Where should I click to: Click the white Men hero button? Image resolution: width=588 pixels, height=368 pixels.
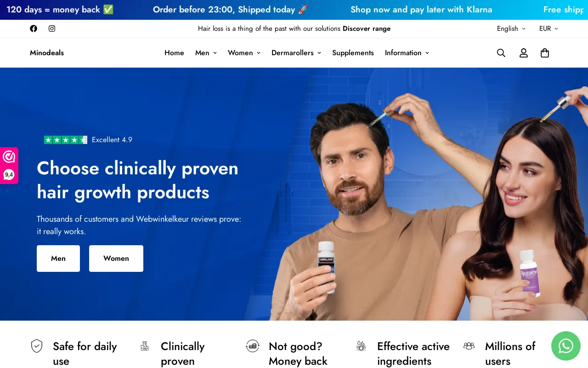pyautogui.click(x=58, y=259)
